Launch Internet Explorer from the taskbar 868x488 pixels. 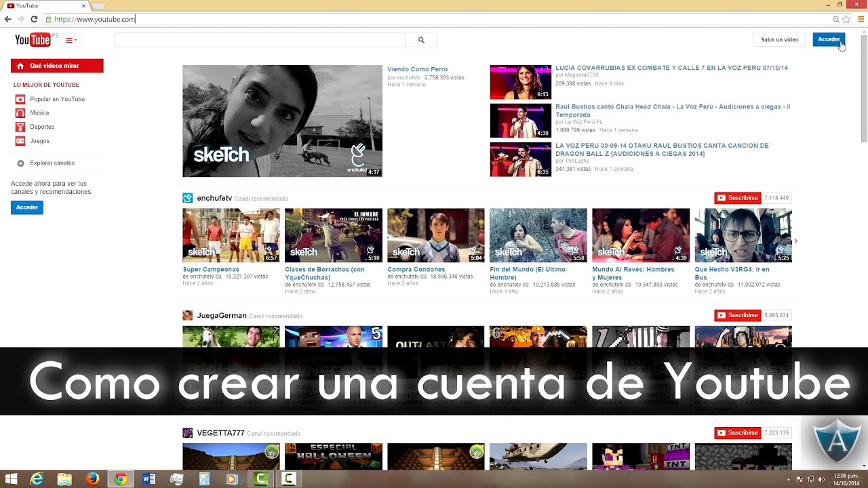coord(37,479)
